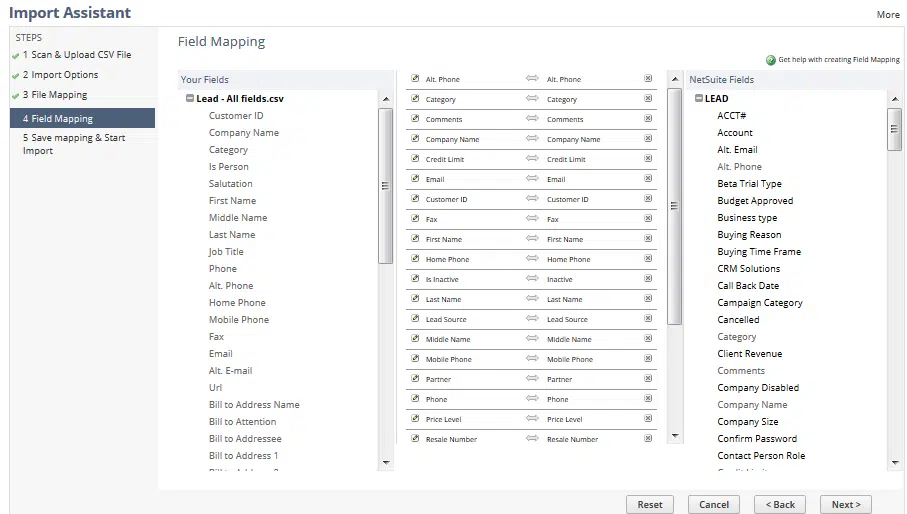Collapse the LEAD NetSuite fields tree

(x=698, y=98)
